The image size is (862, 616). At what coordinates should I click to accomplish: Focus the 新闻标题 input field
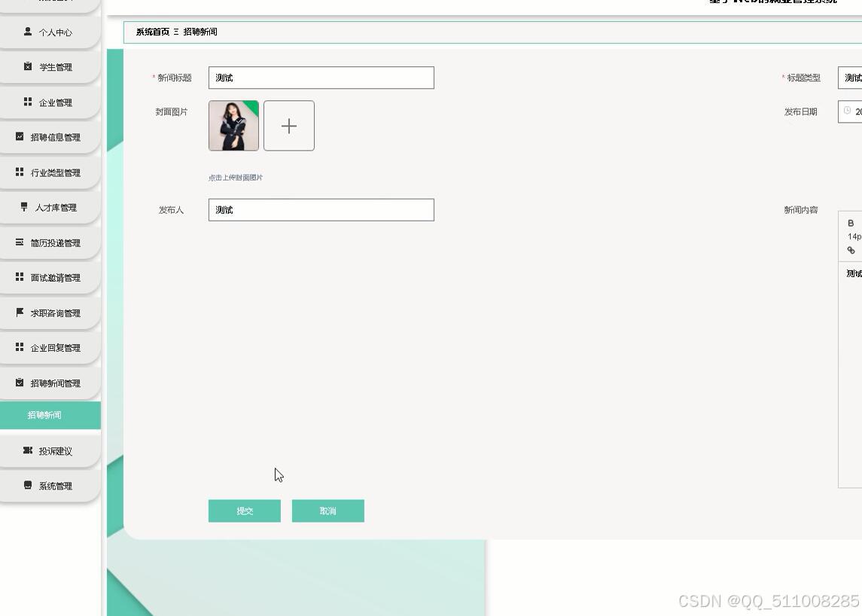point(321,78)
